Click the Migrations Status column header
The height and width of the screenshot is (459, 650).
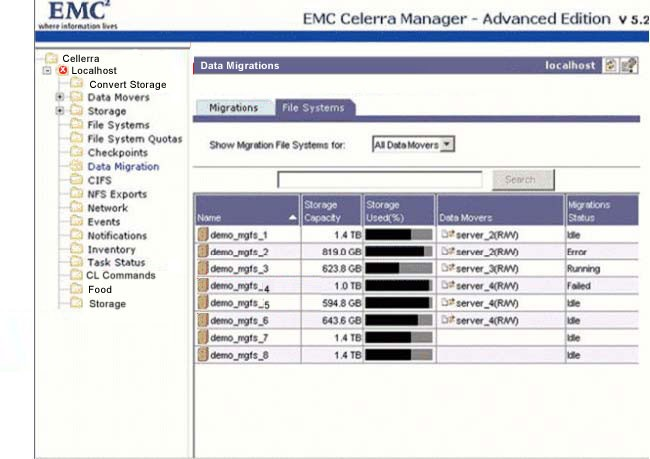pyautogui.click(x=601, y=211)
